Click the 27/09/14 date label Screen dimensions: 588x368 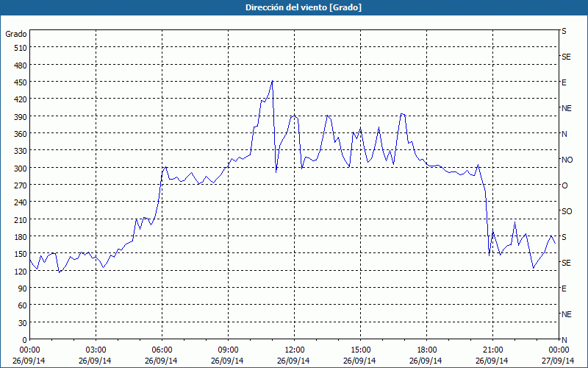(559, 361)
